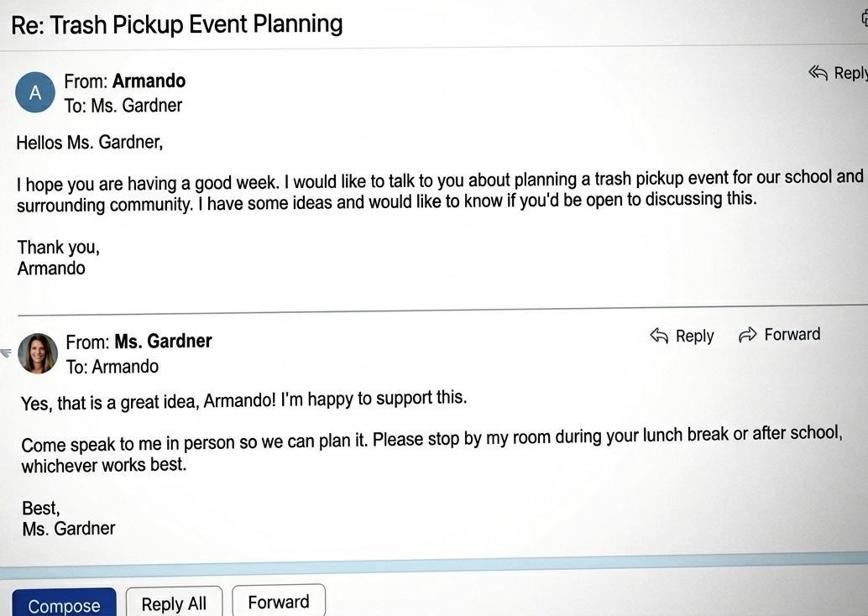Open Ms. Gardner's profile photo
The width and height of the screenshot is (868, 616).
pyautogui.click(x=38, y=353)
